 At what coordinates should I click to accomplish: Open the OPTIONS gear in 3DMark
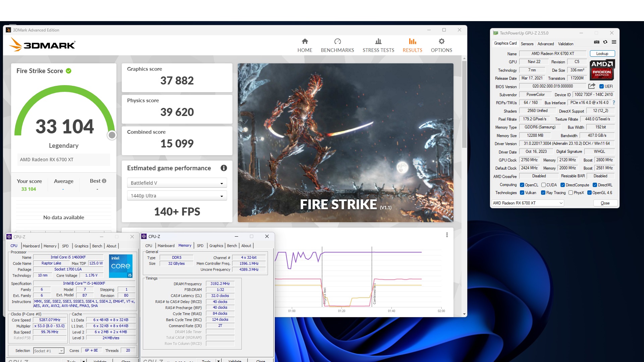point(441,45)
